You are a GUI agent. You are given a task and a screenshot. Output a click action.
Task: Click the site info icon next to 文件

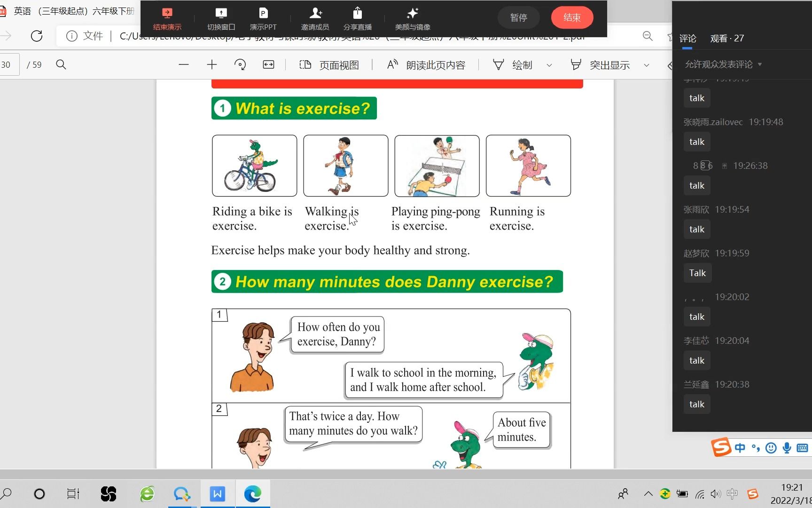click(x=71, y=36)
